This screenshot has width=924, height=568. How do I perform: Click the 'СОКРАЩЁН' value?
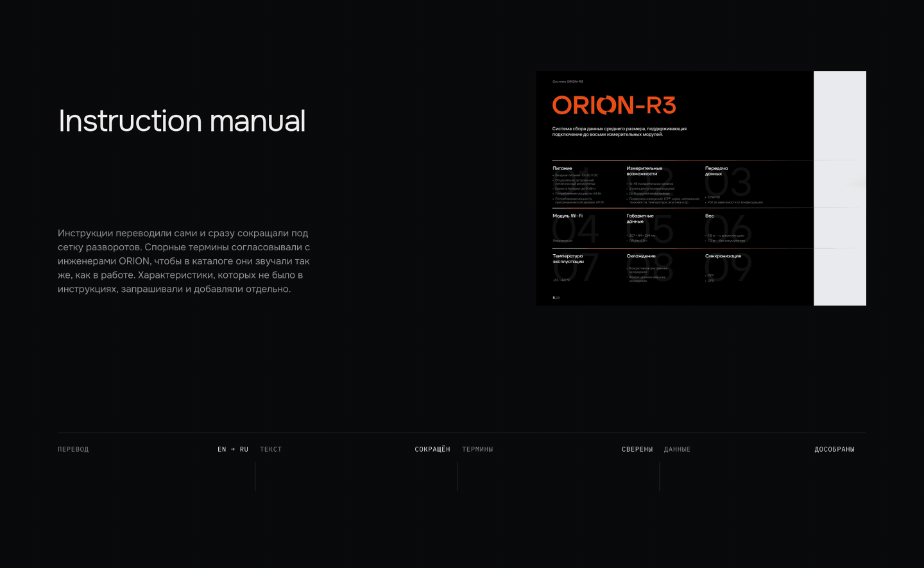pyautogui.click(x=432, y=449)
